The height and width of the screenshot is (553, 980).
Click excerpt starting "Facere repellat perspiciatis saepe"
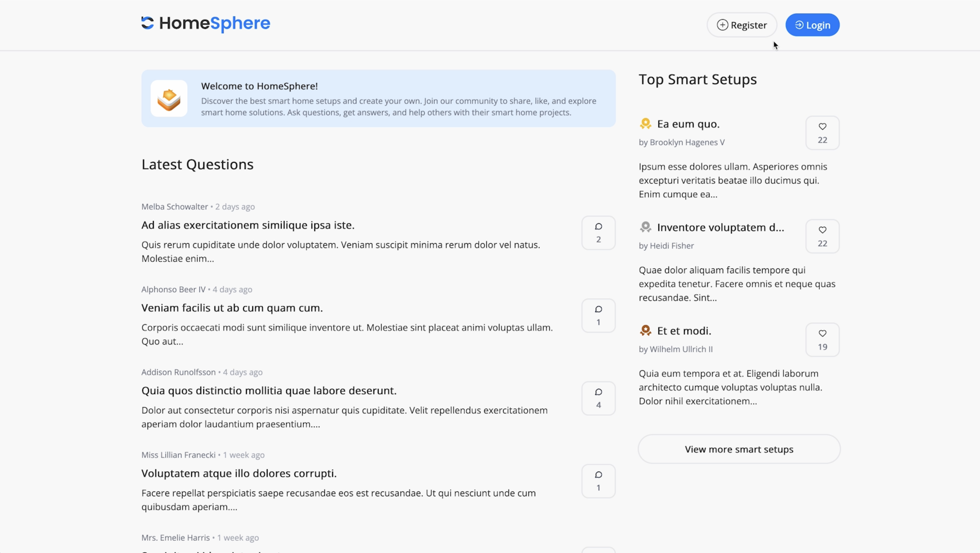click(x=339, y=500)
